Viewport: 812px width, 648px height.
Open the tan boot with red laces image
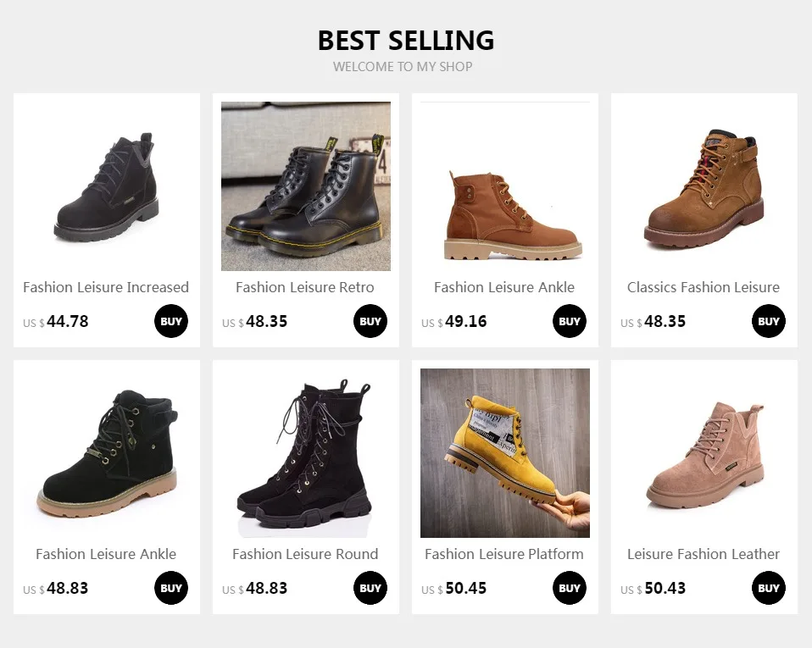[x=704, y=186]
